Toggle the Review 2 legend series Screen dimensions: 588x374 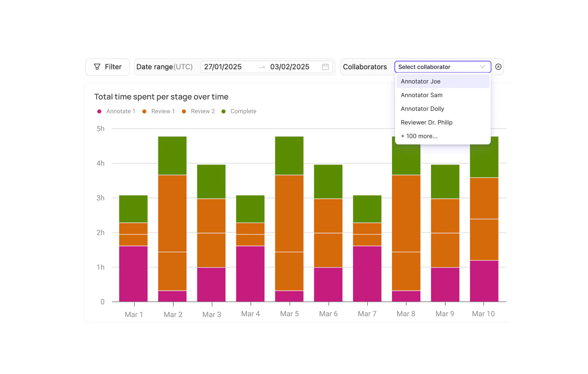point(198,111)
